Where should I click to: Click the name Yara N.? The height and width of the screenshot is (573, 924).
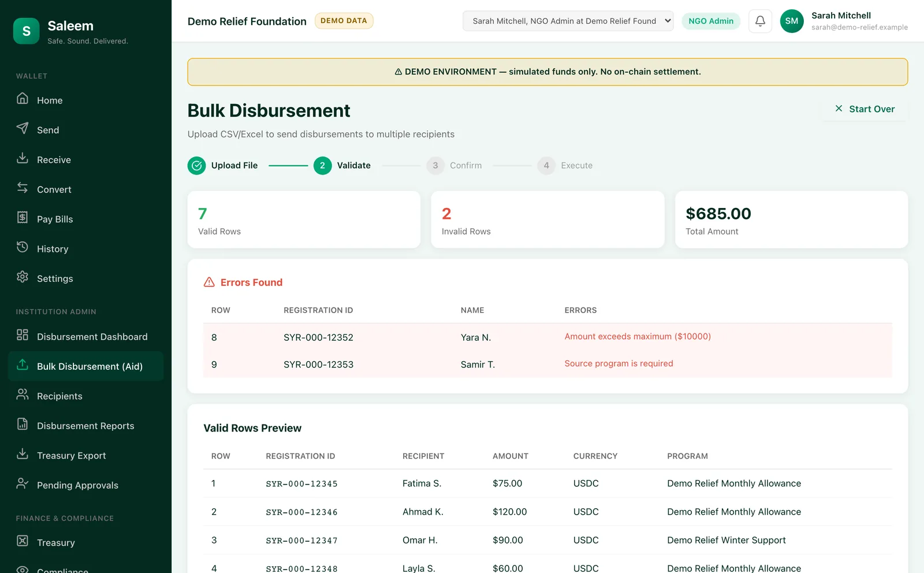click(476, 337)
